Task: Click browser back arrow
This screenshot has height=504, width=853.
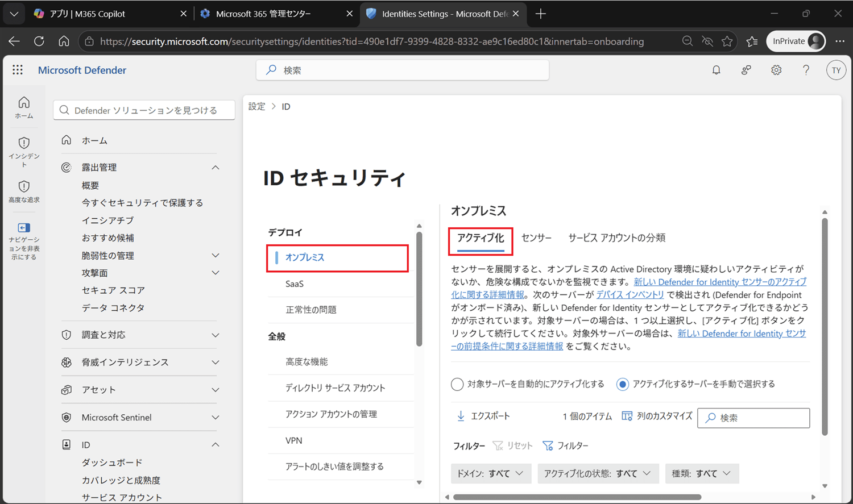Action: click(x=14, y=41)
